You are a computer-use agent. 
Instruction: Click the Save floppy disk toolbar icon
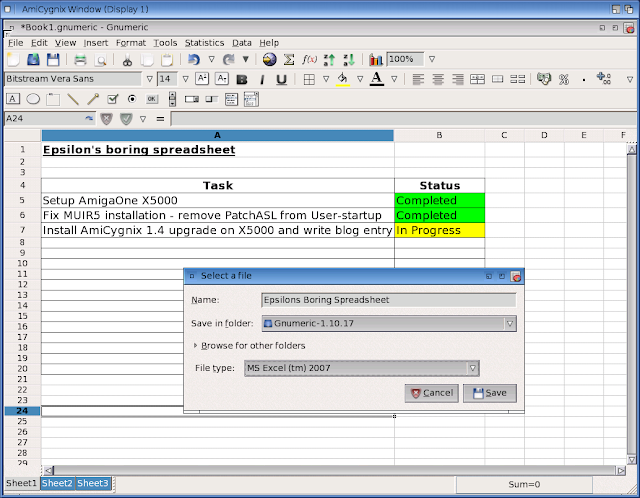[53, 60]
